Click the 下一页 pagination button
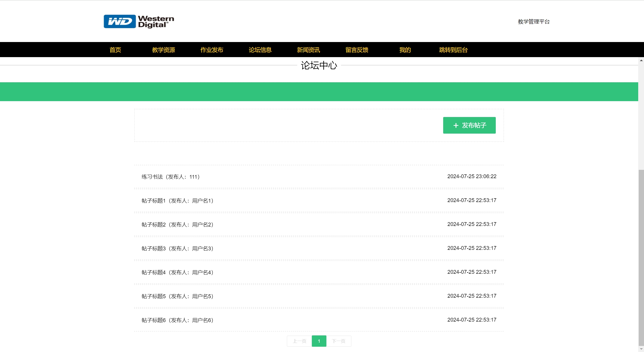 click(338, 341)
